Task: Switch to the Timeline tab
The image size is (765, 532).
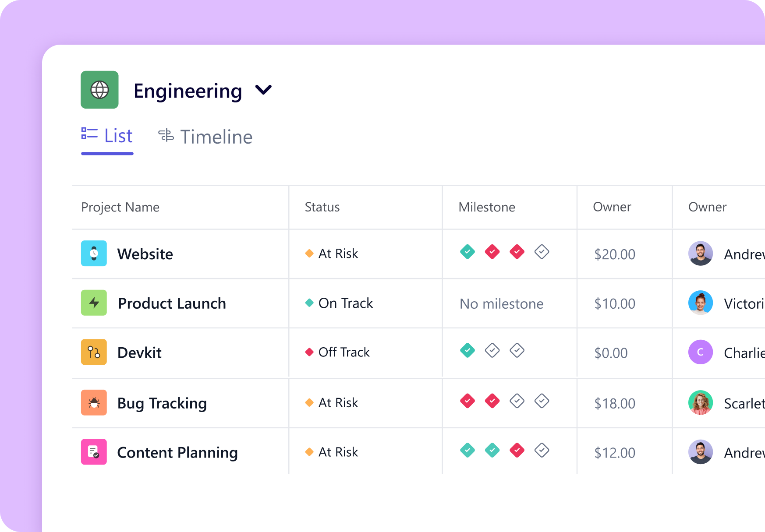Action: [205, 137]
